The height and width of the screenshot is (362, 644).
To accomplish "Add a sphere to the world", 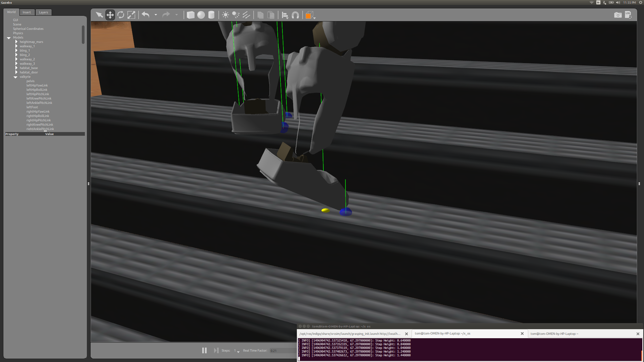I will point(201,15).
